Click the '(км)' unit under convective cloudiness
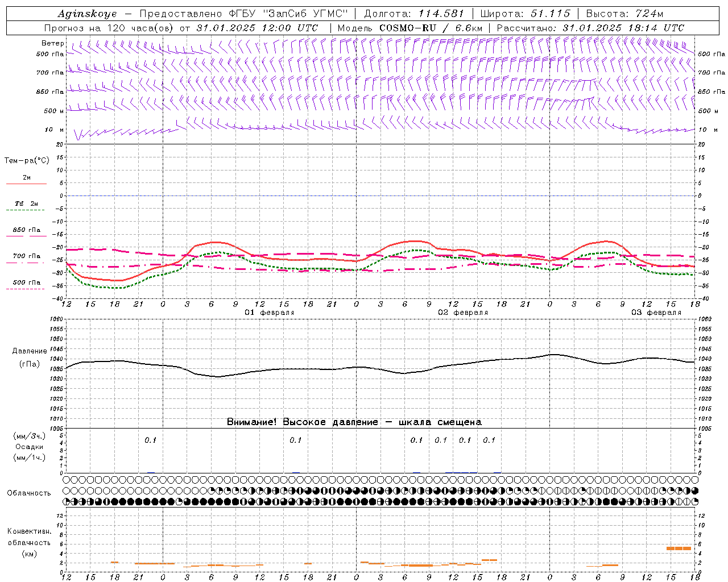The image size is (728, 582). (30, 554)
